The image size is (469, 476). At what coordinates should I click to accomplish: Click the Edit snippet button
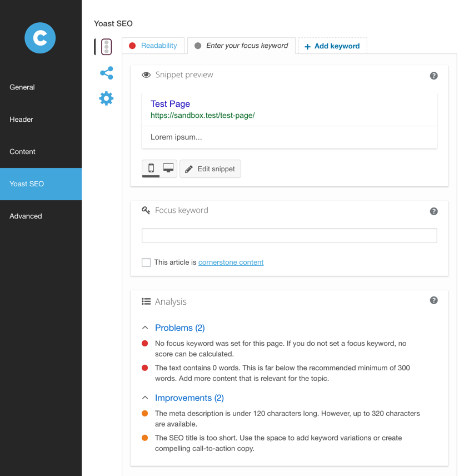210,169
